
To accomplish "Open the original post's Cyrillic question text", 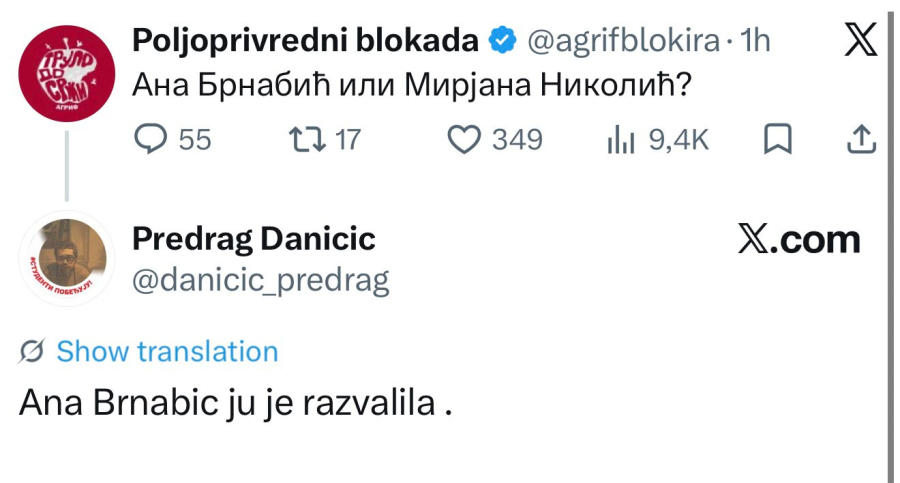I will coord(412,86).
